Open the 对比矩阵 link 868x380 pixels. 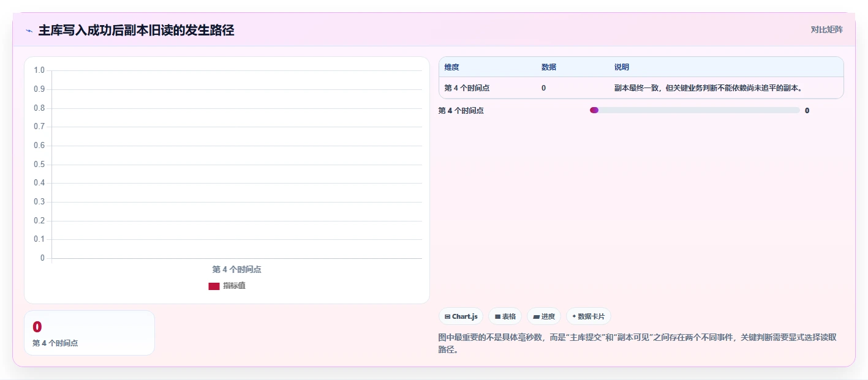826,29
